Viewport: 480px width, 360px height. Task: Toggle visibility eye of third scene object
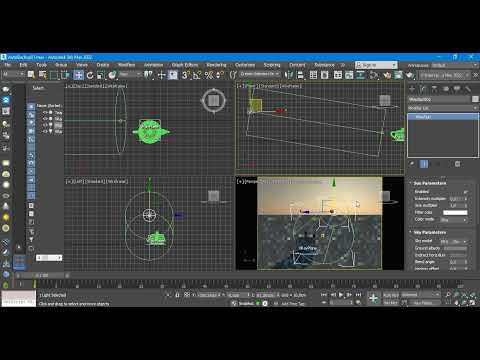coord(45,125)
